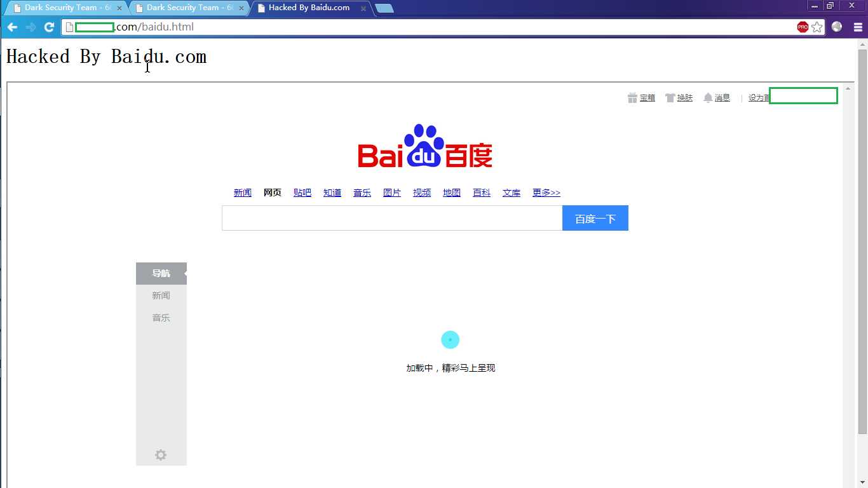Click the globe extension icon in toolbar

837,27
